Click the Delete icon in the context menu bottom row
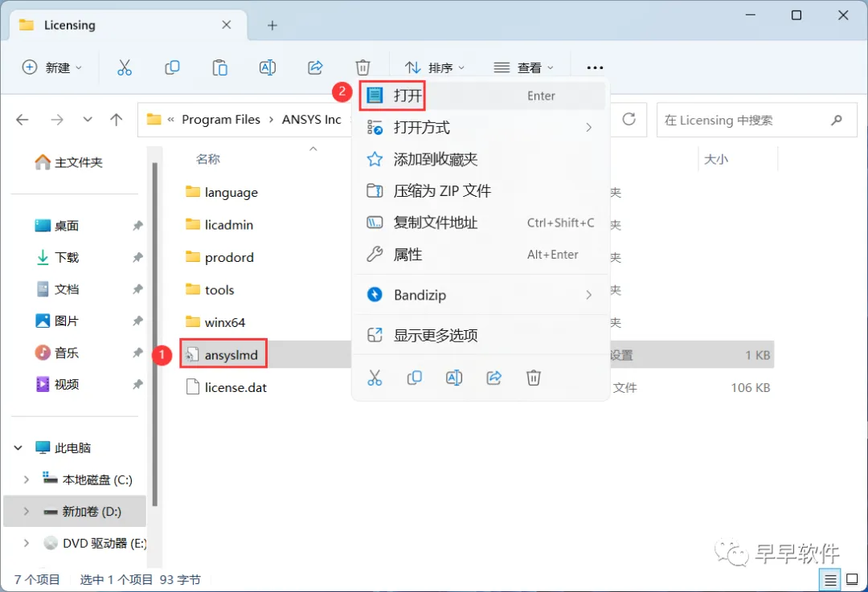Screen dimensions: 868x592 point(533,378)
